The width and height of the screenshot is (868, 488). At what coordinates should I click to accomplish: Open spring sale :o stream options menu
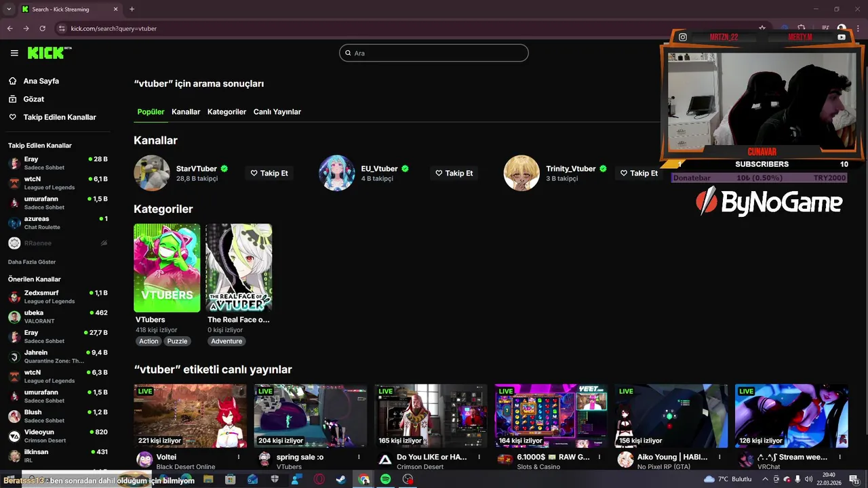pos(359,457)
